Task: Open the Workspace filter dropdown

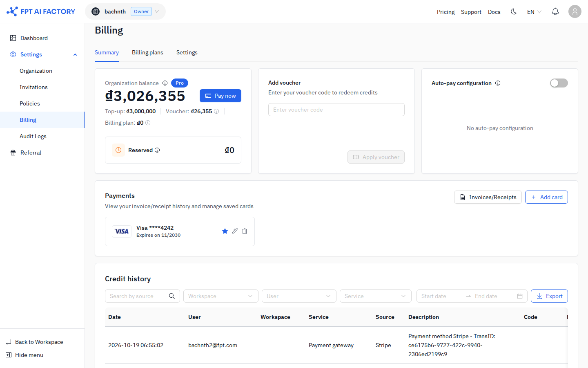Action: click(x=221, y=296)
